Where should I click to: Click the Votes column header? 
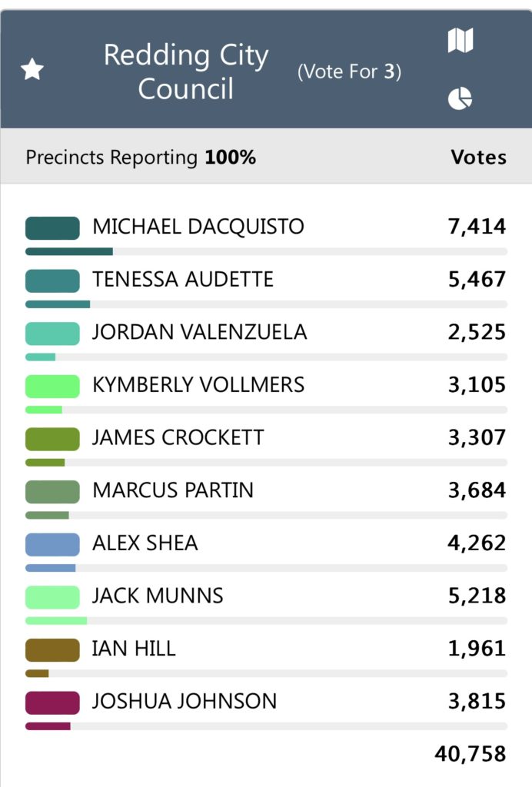pos(478,158)
